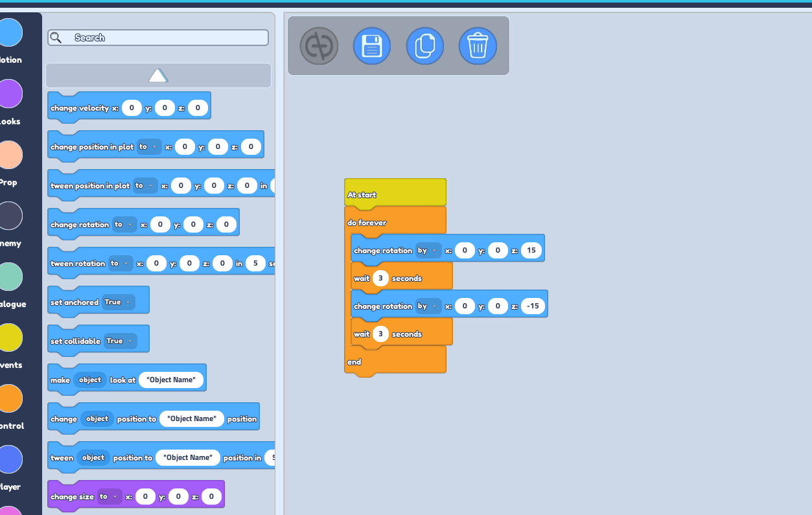Select the Enemy category
Viewport: 812px width, 515px height.
click(x=10, y=216)
